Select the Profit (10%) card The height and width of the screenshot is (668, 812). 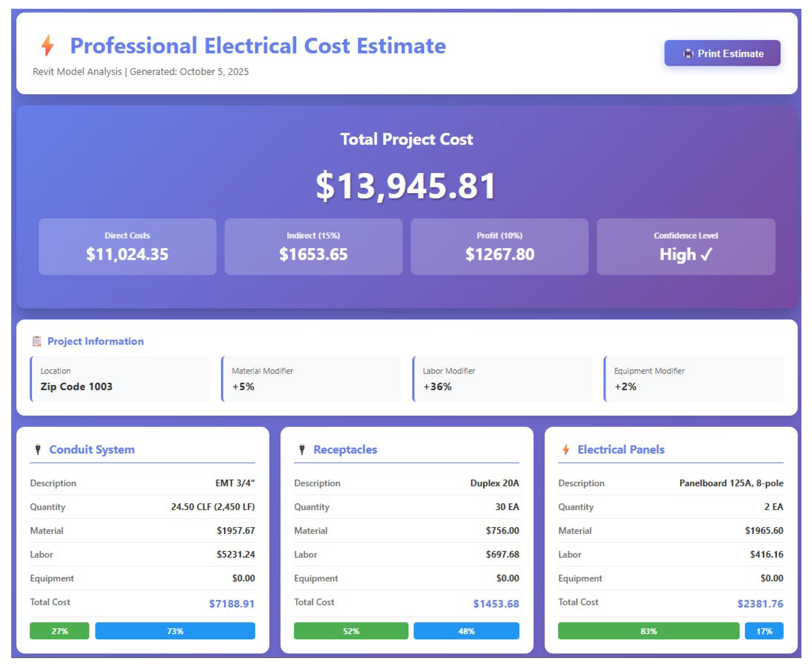click(499, 246)
